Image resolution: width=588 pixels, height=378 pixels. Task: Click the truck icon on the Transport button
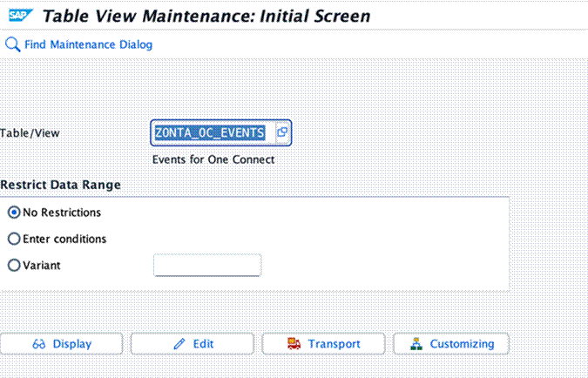(294, 344)
